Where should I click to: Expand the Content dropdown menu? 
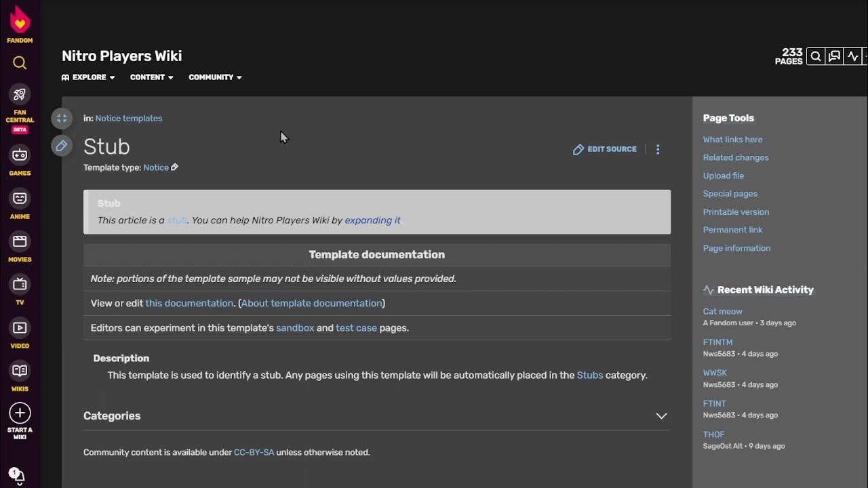click(x=152, y=77)
